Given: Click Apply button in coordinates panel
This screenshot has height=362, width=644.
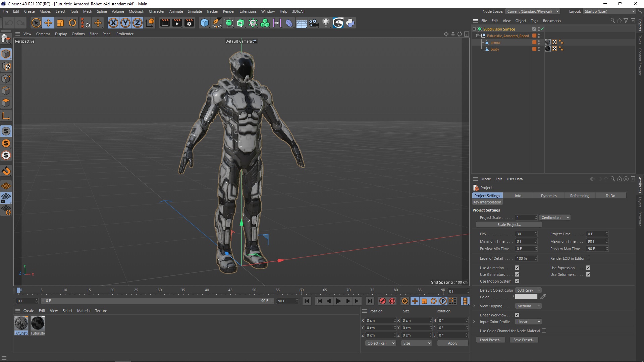Looking at the screenshot, I should pyautogui.click(x=452, y=343).
